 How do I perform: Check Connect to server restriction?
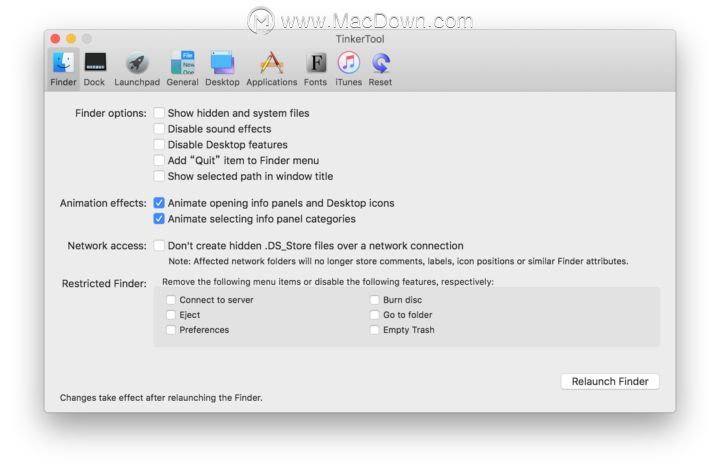(171, 300)
